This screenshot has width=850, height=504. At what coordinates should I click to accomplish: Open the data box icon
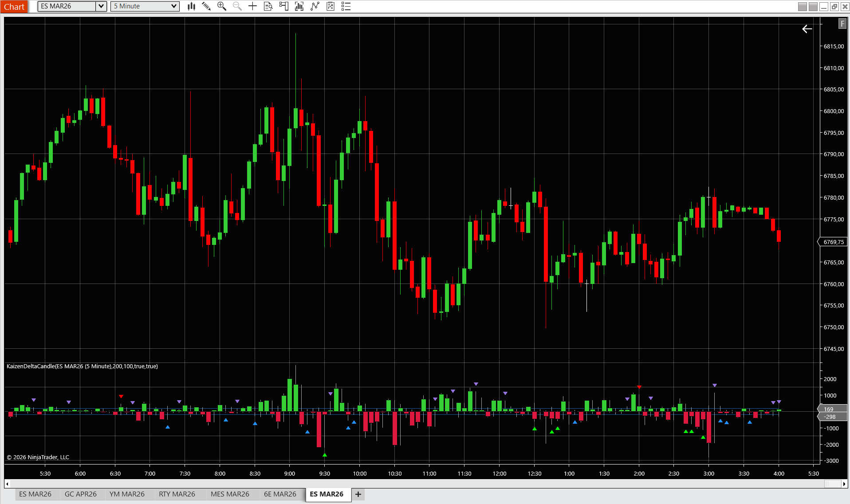tap(268, 6)
